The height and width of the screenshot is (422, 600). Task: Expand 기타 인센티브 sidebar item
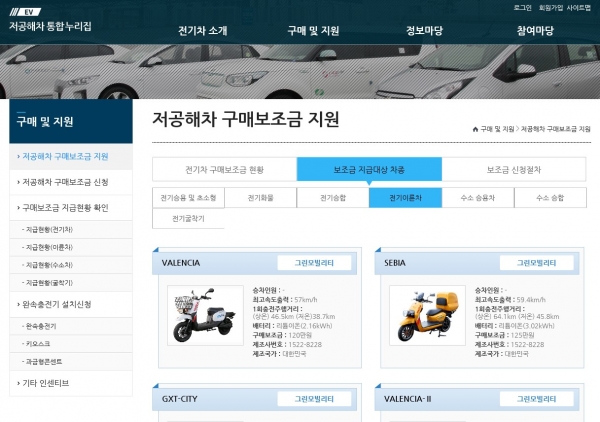click(46, 383)
